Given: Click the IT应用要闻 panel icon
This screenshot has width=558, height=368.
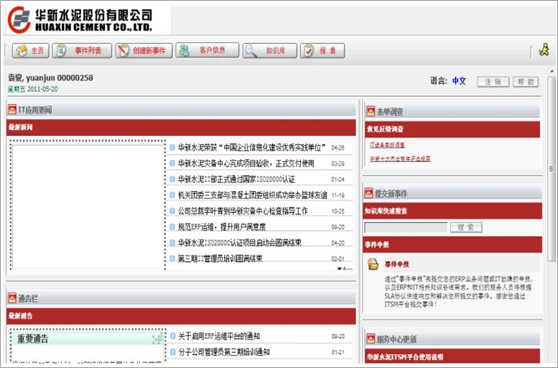Looking at the screenshot, I should [x=12, y=109].
